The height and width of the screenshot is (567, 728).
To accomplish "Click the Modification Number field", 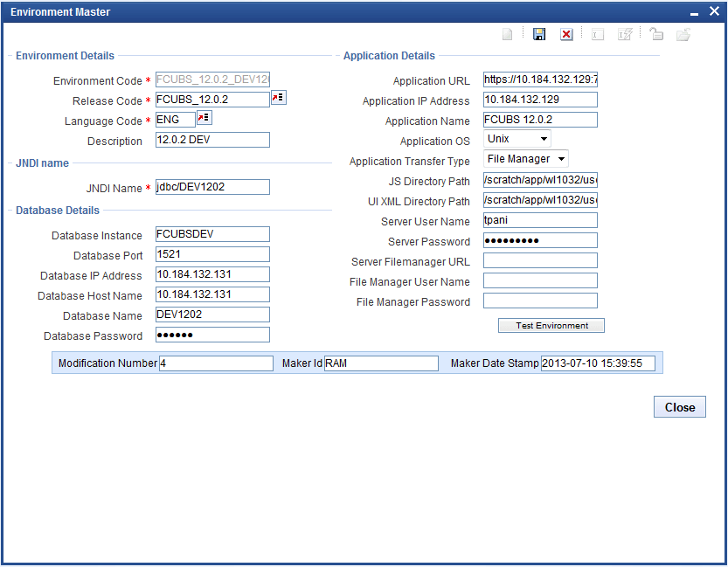I will tap(217, 363).
